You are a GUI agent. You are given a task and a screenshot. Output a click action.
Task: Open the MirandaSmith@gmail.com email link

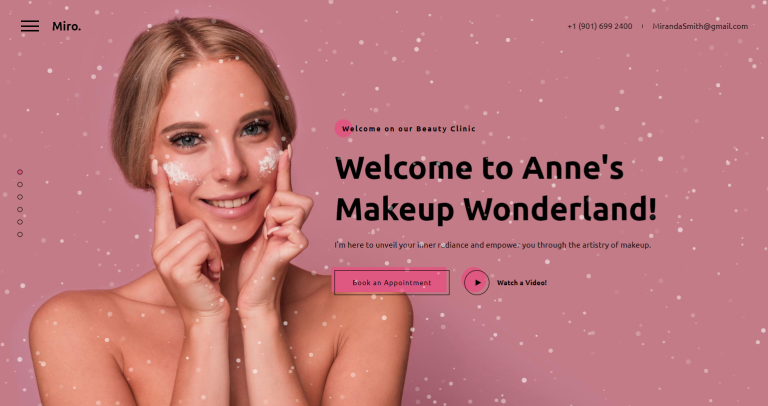(x=700, y=26)
